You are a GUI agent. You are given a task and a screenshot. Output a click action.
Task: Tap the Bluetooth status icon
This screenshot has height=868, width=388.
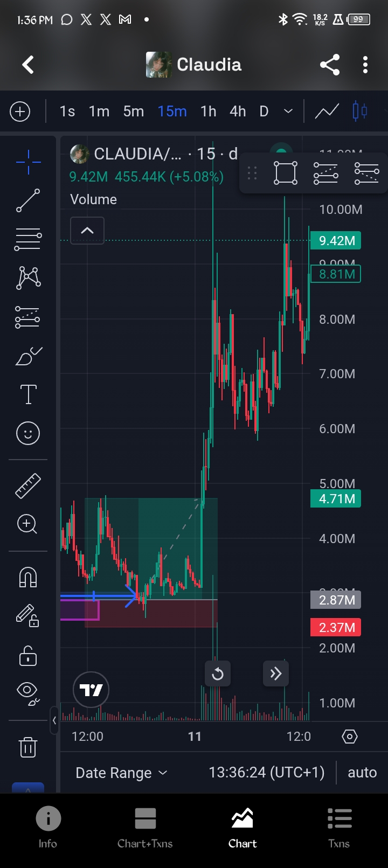pos(283,20)
